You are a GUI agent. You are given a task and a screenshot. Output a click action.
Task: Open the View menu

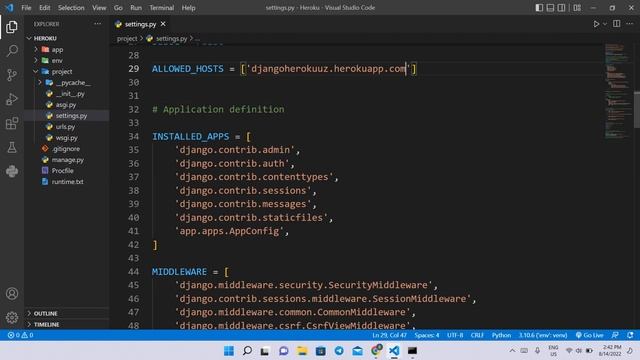[x=99, y=8]
